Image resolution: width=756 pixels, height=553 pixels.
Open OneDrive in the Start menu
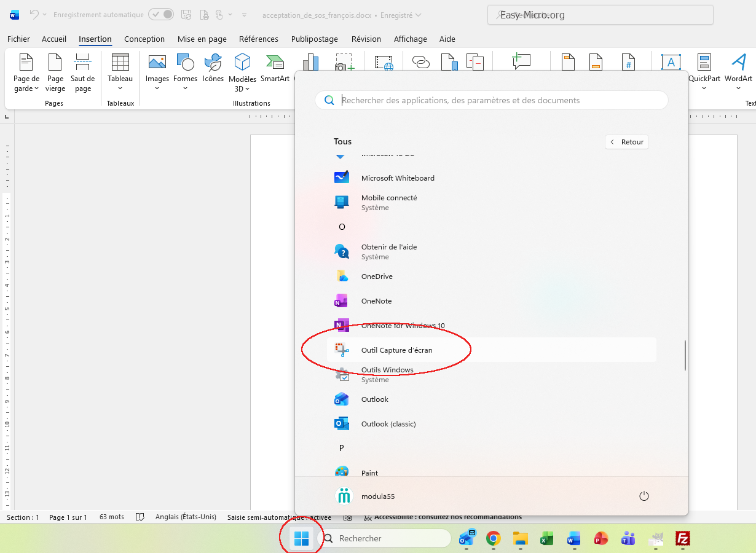click(376, 276)
